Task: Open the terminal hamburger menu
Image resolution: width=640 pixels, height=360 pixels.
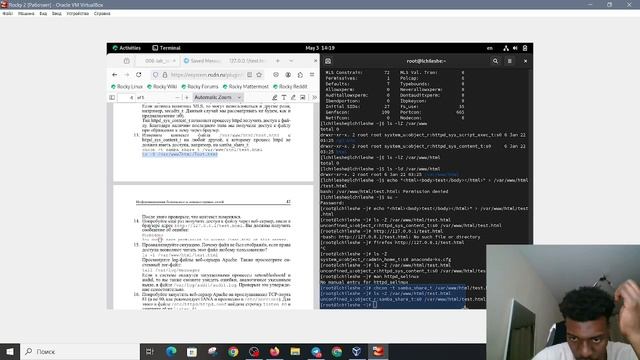Action: point(509,61)
